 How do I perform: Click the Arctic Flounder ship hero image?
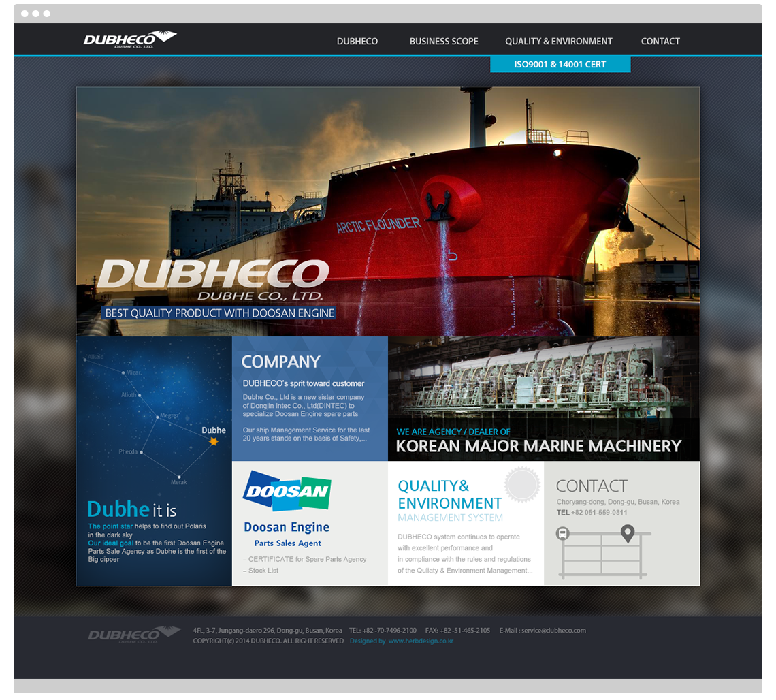coord(388,211)
